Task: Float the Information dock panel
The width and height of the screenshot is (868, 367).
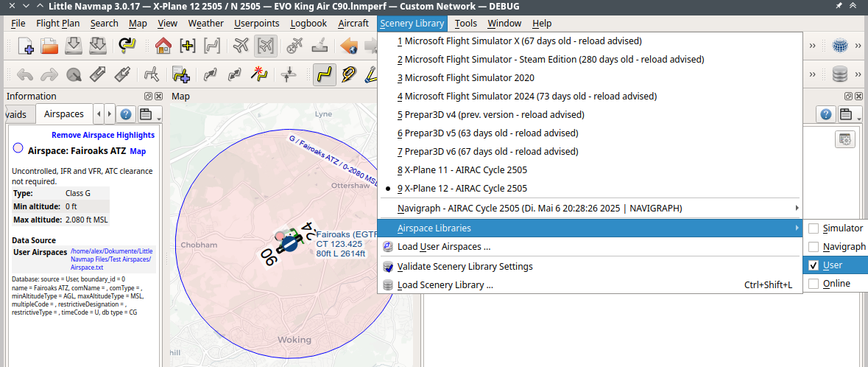Action: point(149,96)
